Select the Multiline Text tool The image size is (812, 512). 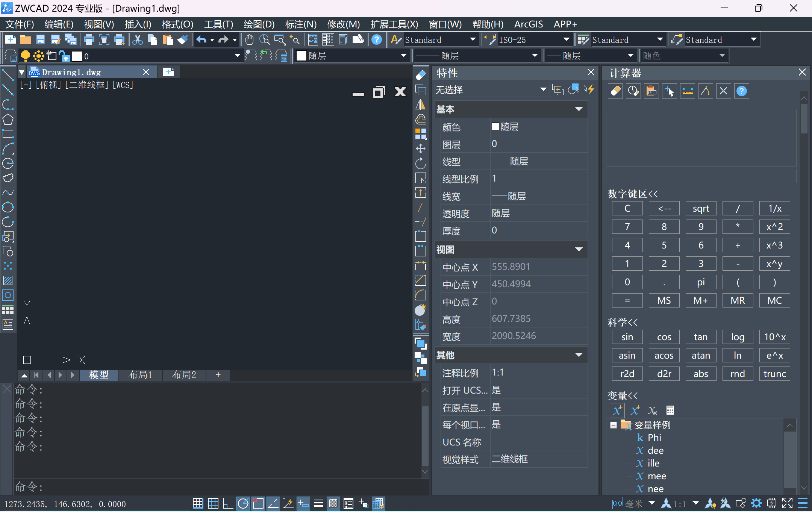tap(8, 324)
